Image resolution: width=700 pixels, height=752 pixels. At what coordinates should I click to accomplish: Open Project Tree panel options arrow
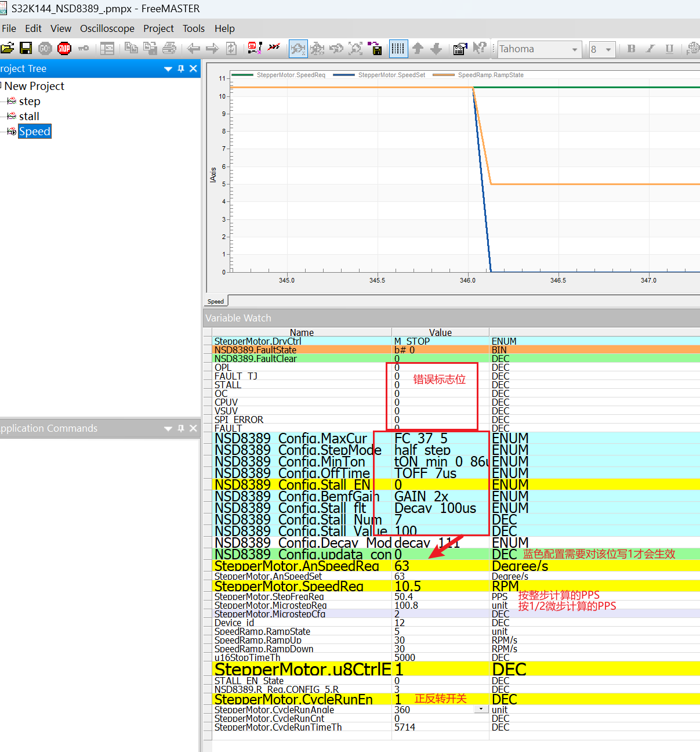click(168, 69)
